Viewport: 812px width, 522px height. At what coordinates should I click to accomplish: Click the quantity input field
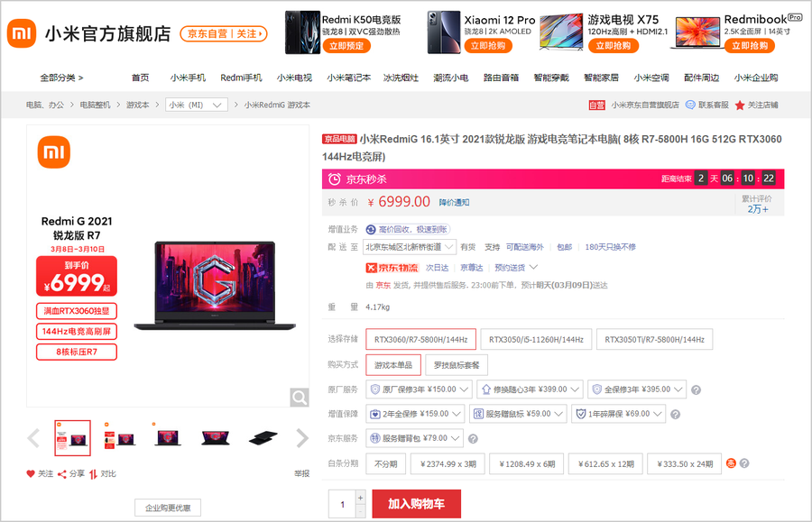click(x=342, y=504)
